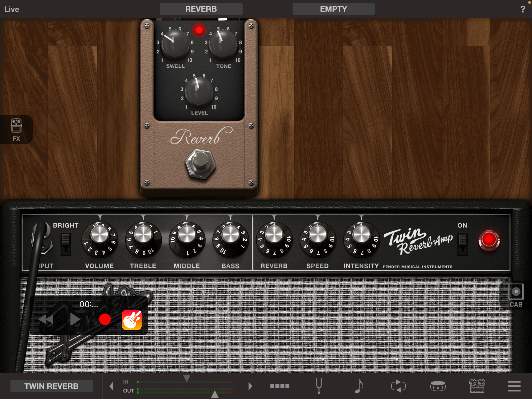This screenshot has width=532, height=399.
Task: Click the LEVEL knob on the pedal
Action: [x=199, y=92]
